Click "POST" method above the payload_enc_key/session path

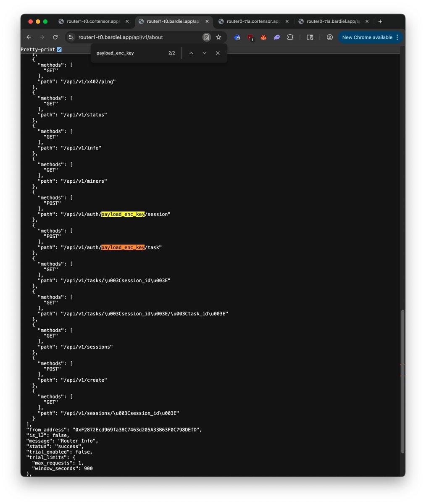click(52, 203)
